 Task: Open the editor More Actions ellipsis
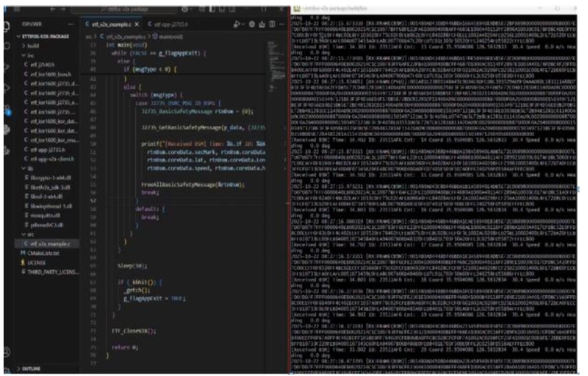coord(282,24)
